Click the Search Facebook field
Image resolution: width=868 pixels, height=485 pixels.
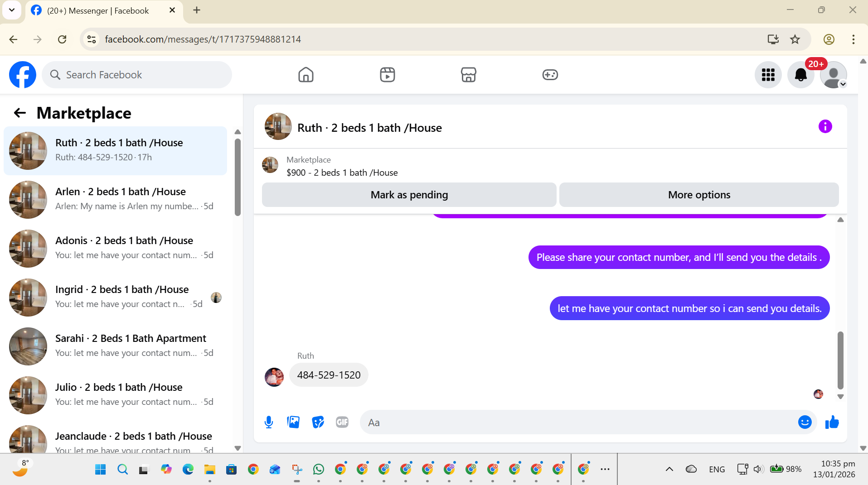pos(137,75)
